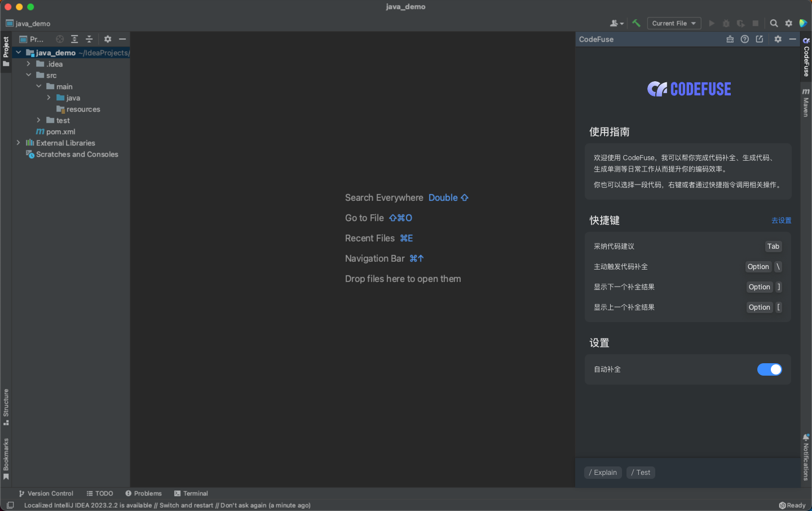This screenshot has height=511, width=812.
Task: Open the Project side tab
Action: 6,51
